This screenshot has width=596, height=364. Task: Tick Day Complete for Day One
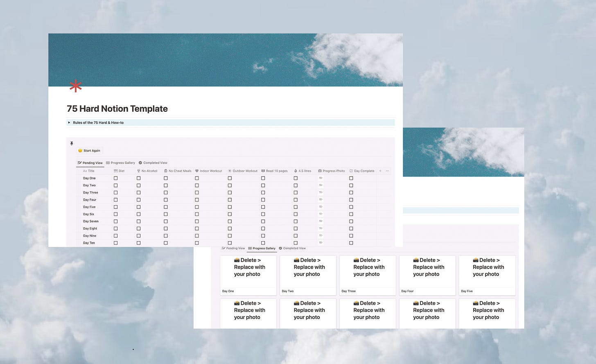351,178
